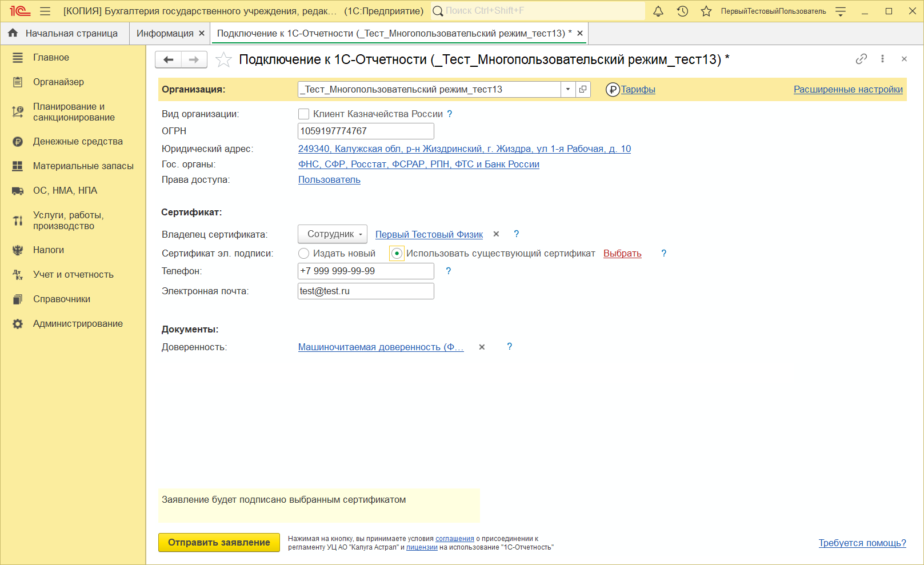Open help for Клиент Казначейства России
This screenshot has width=924, height=565.
450,114
